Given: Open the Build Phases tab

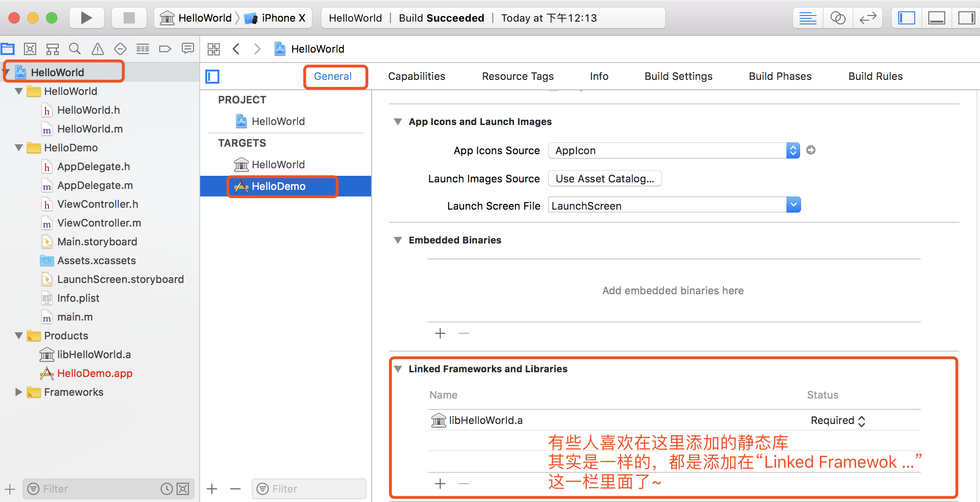Looking at the screenshot, I should [x=780, y=76].
